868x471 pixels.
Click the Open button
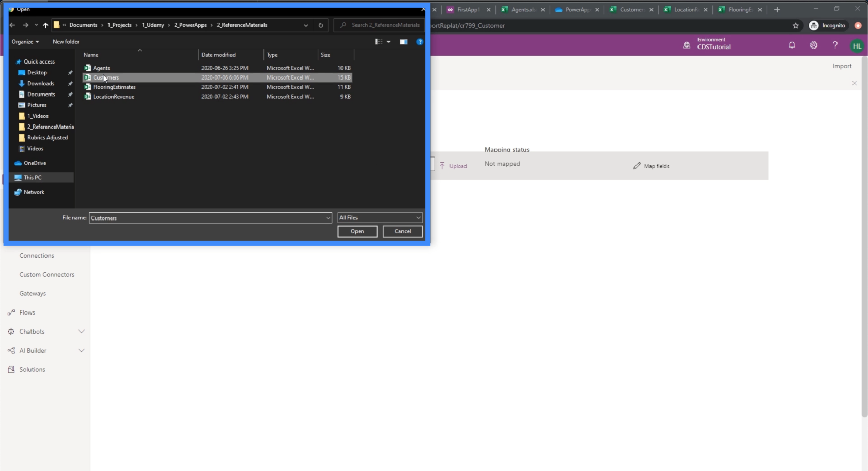coord(357,231)
